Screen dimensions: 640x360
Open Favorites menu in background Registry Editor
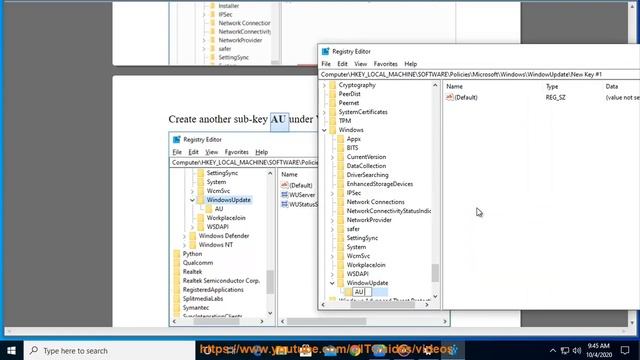236,152
